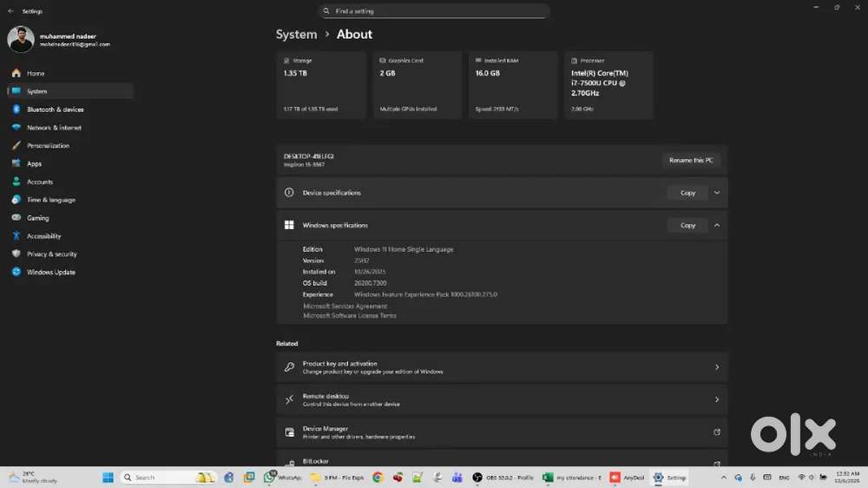868x488 pixels.
Task: Select Home in the settings sidebar
Action: point(36,74)
